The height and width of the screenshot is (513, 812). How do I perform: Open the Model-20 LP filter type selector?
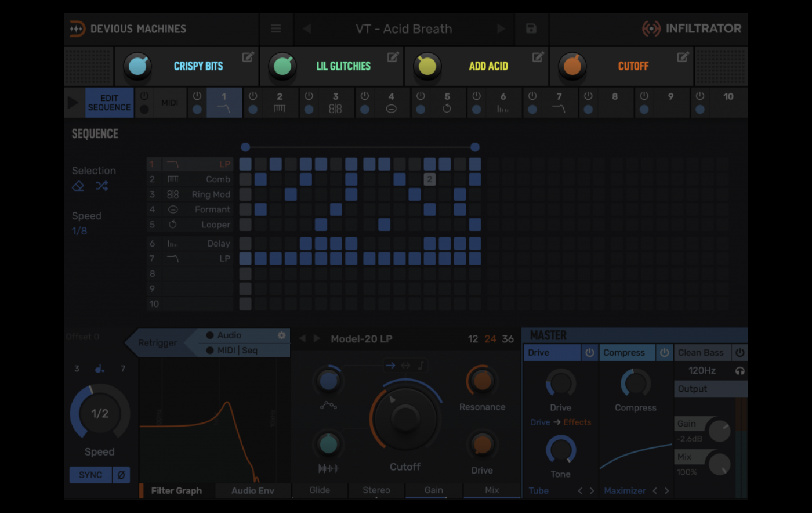[x=361, y=339]
